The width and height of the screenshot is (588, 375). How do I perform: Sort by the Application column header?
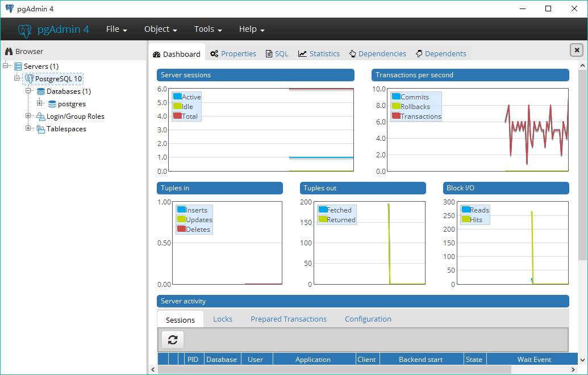313,359
